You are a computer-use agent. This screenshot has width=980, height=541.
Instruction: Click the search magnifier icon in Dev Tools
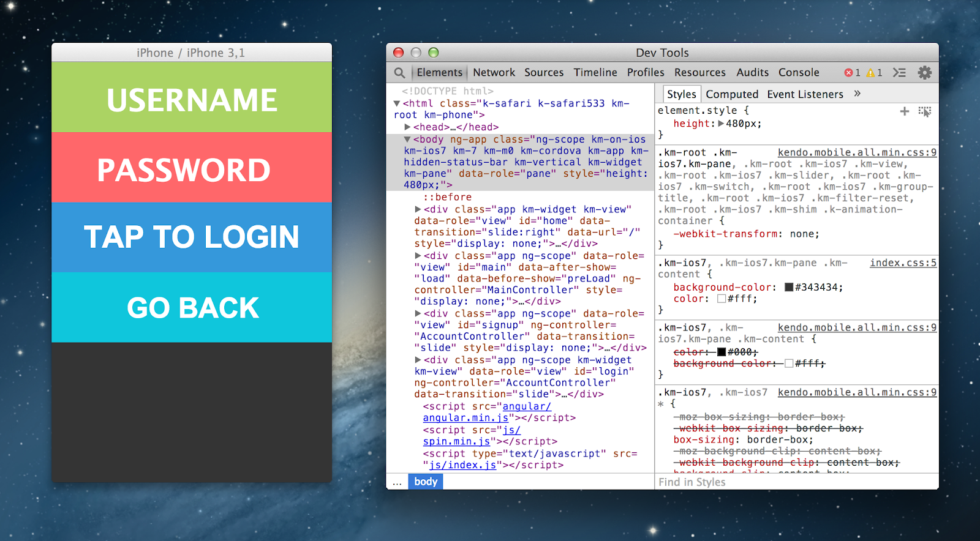tap(399, 73)
